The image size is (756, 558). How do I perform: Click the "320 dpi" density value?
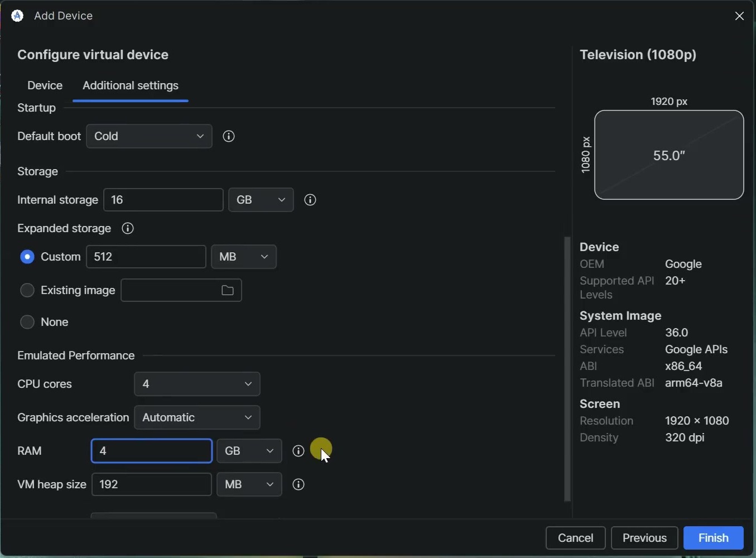685,439
